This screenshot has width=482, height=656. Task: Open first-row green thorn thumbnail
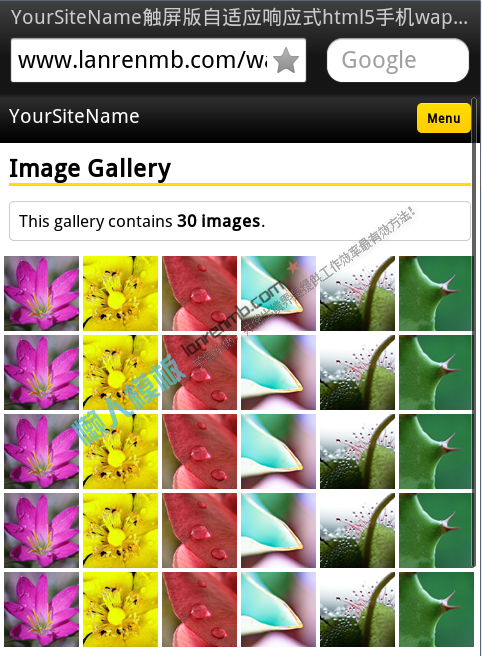point(436,293)
